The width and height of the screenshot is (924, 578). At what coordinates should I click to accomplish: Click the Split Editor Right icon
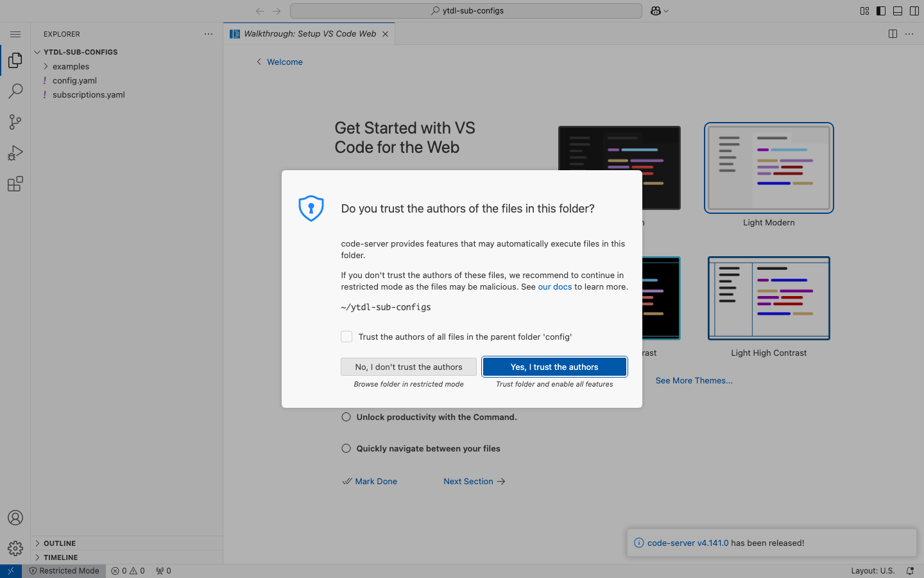(893, 34)
